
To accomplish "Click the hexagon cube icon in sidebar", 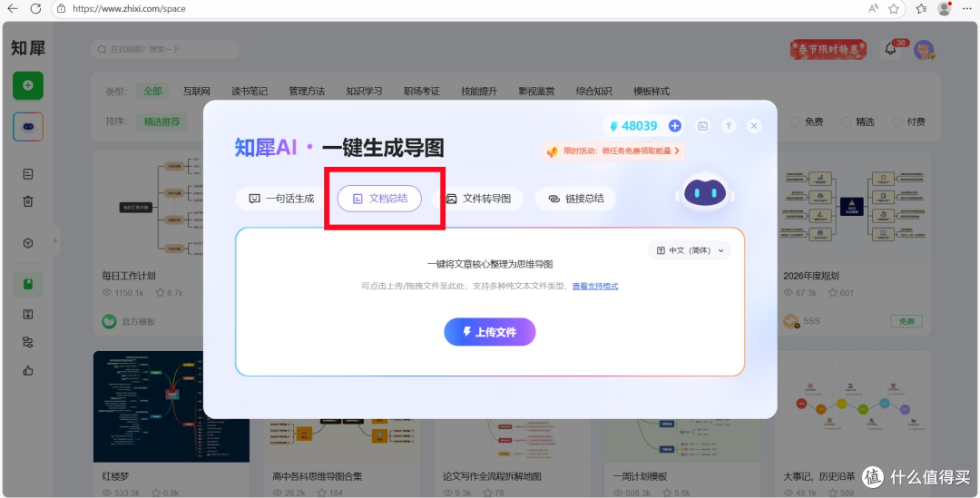I will 28,243.
